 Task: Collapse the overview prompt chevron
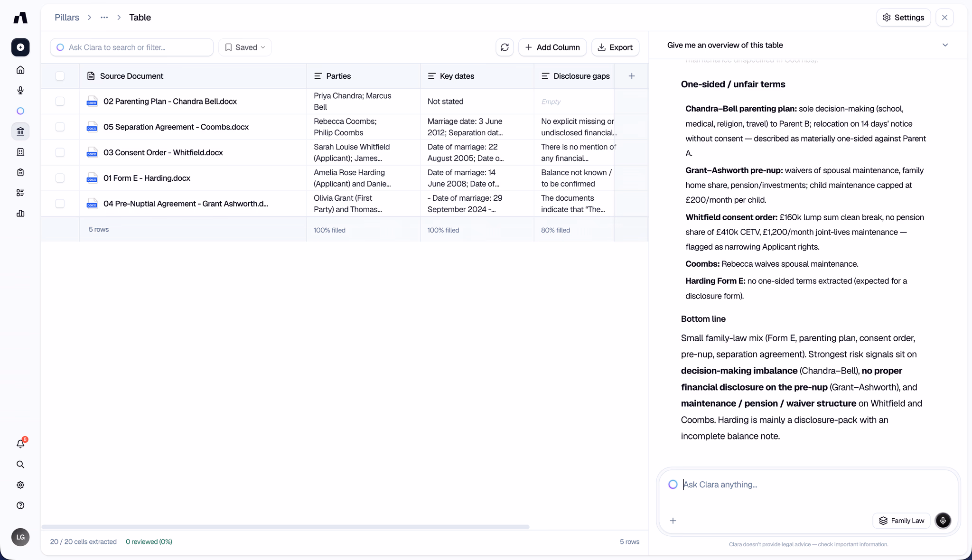945,45
